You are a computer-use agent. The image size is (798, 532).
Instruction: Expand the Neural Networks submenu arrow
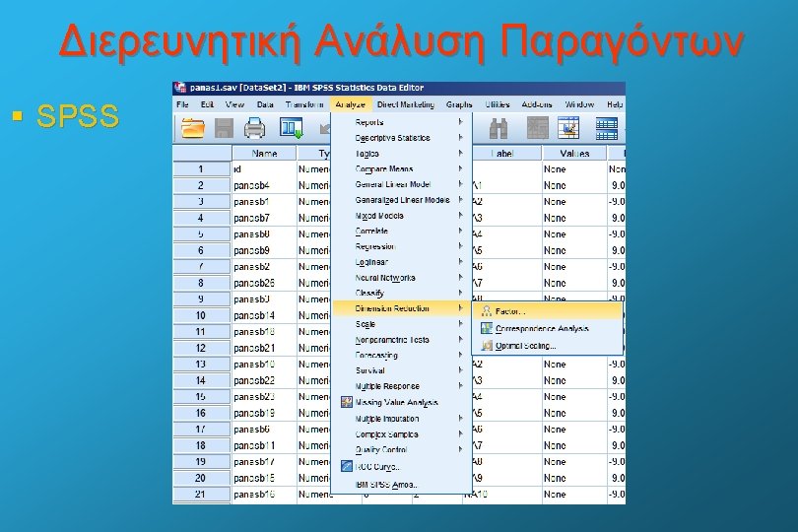click(461, 278)
